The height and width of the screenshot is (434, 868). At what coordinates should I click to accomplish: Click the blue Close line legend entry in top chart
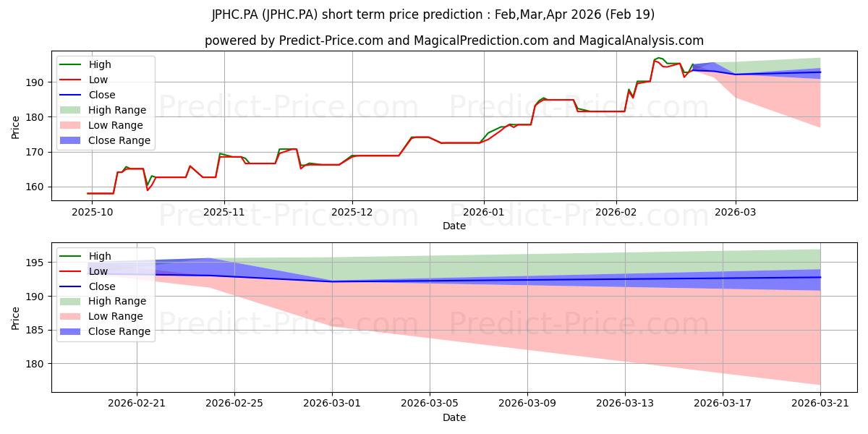pyautogui.click(x=87, y=95)
